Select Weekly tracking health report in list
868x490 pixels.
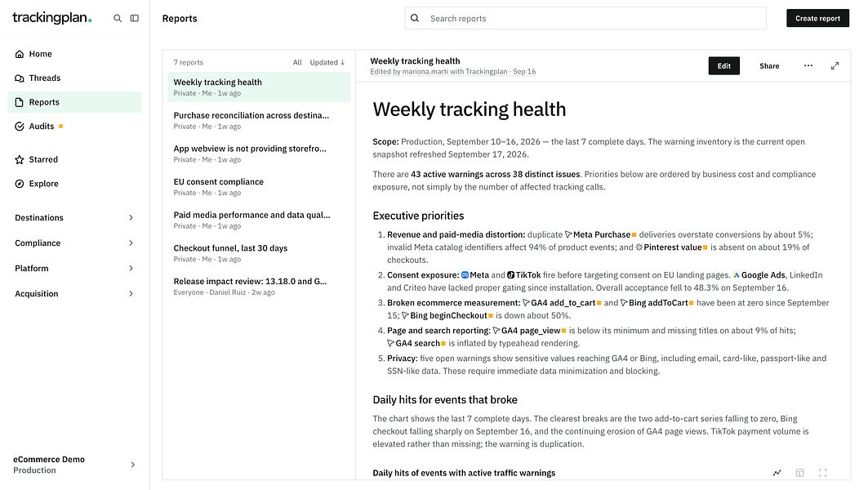tap(259, 87)
